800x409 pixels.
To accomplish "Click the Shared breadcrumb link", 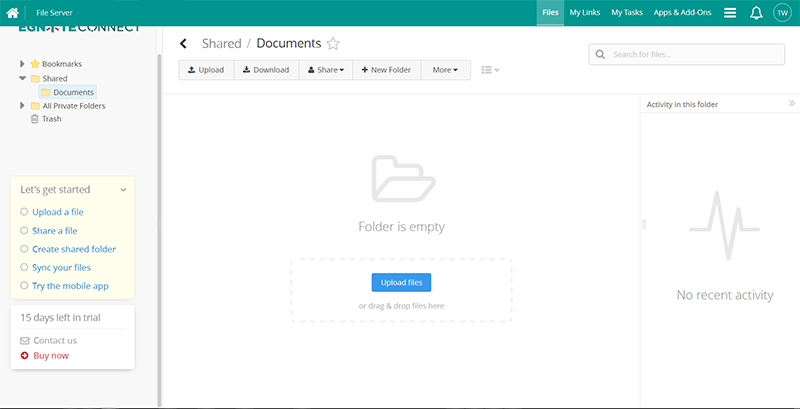I will [x=221, y=44].
